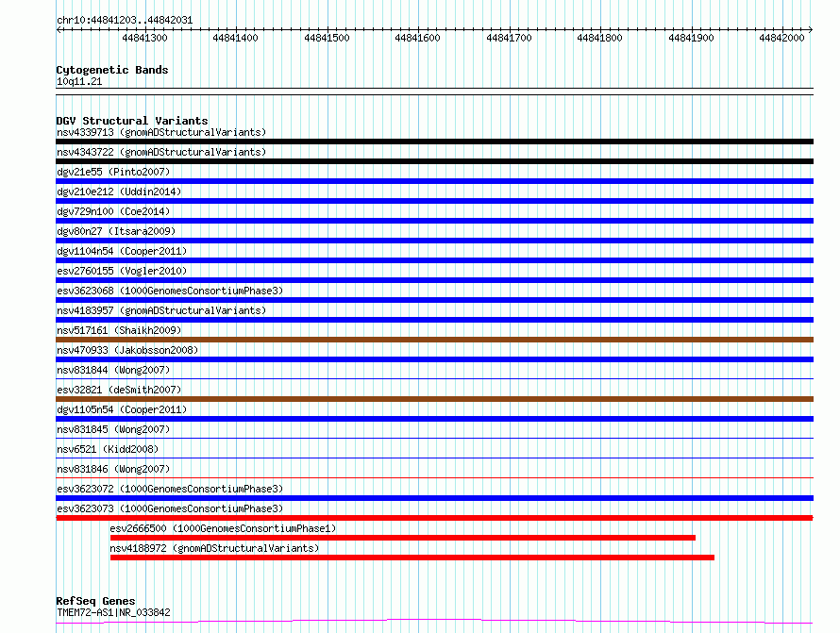Open the lower nsv4188972 gnomADStructuralVariants label

(x=214, y=548)
